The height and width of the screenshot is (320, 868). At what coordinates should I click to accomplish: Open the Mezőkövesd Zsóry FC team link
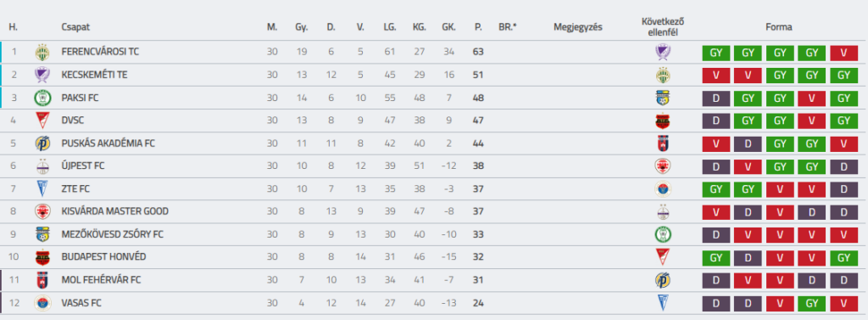113,234
